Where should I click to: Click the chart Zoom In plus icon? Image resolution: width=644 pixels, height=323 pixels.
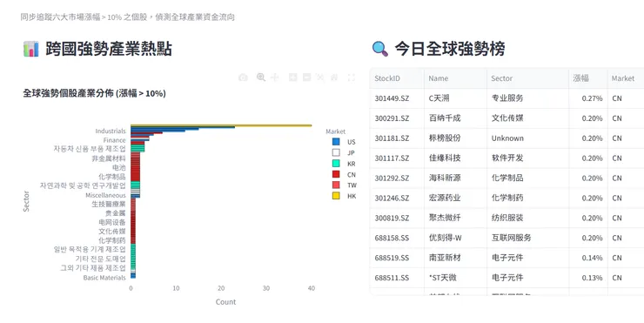coord(292,77)
